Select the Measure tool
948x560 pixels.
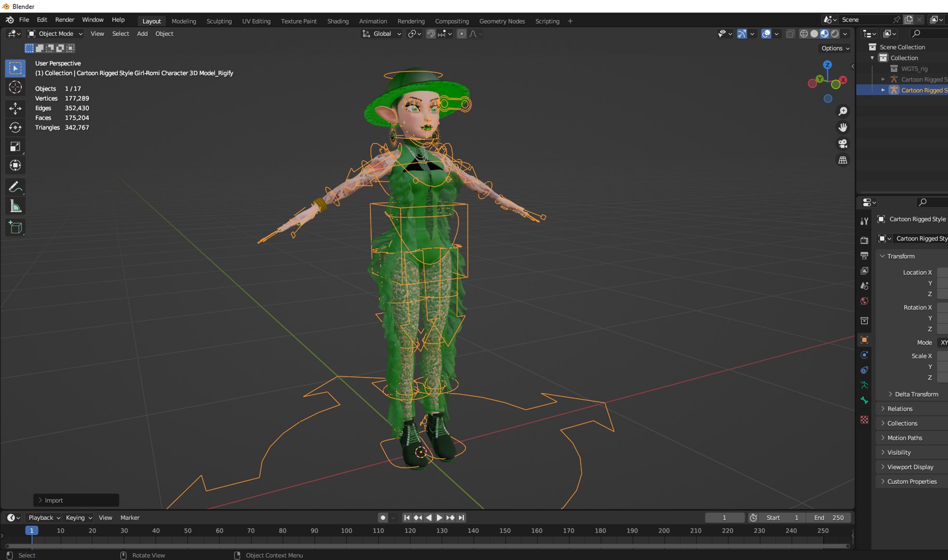[15, 206]
